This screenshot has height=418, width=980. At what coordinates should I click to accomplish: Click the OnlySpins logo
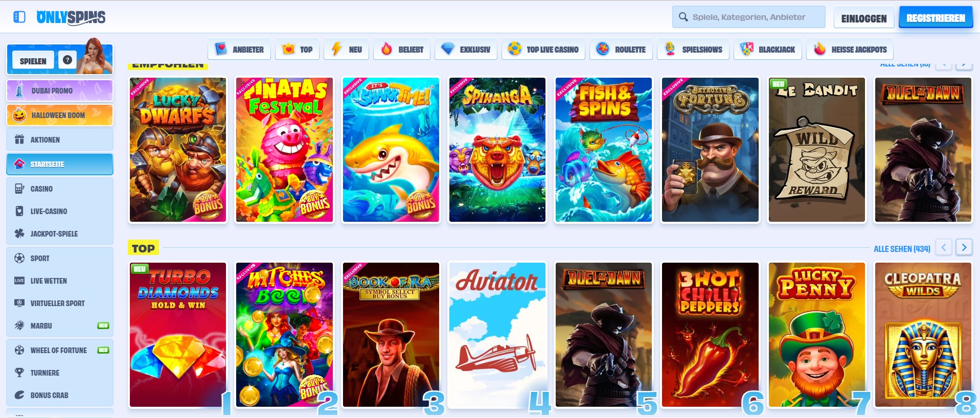[71, 17]
